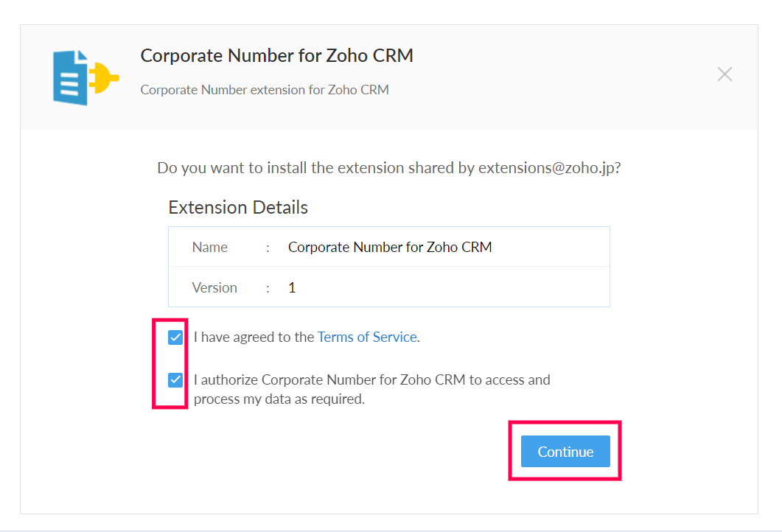Click the subtitle Corporate Number extension text

tap(264, 90)
